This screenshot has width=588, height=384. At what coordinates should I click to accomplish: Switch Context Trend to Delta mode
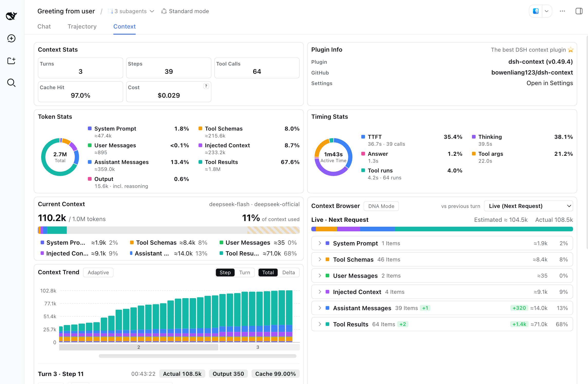pyautogui.click(x=288, y=272)
